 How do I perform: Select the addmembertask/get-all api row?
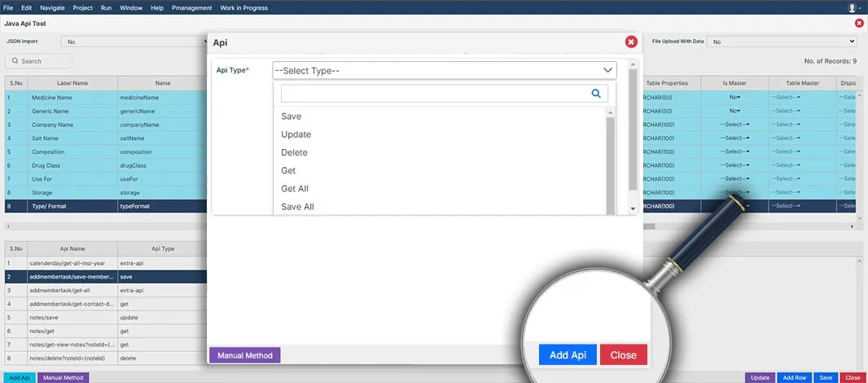106,290
